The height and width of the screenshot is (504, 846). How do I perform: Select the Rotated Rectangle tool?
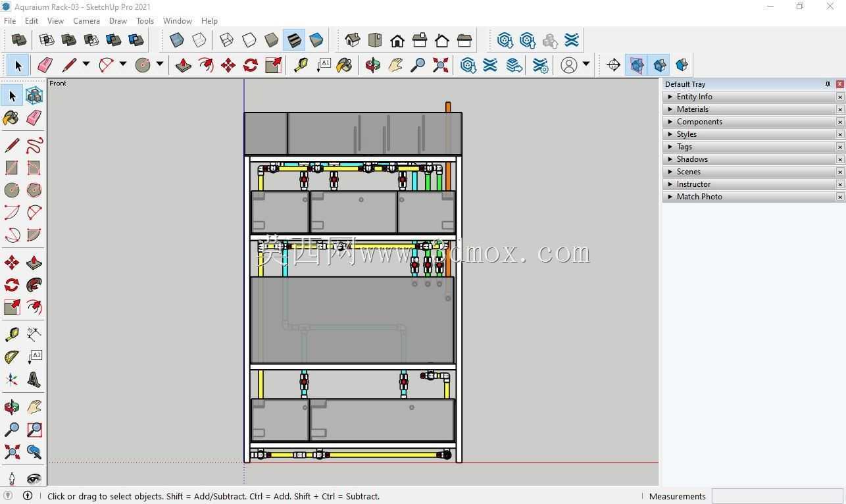click(x=34, y=168)
